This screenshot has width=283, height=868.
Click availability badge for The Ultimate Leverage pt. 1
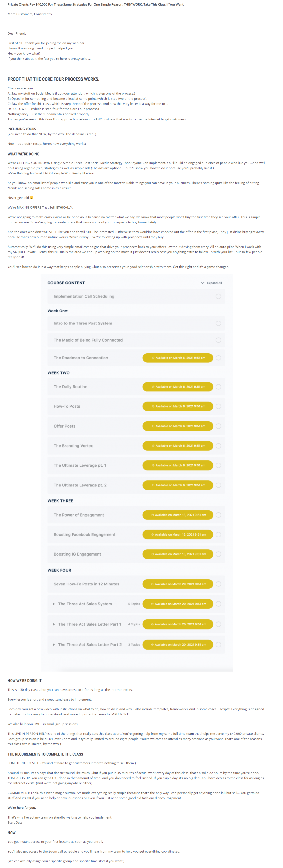click(x=178, y=465)
